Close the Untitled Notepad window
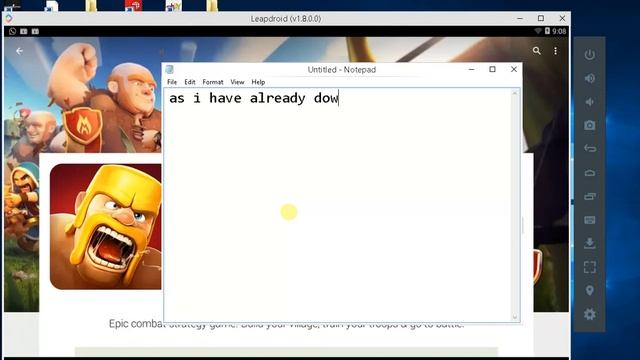The height and width of the screenshot is (360, 640). pyautogui.click(x=514, y=69)
